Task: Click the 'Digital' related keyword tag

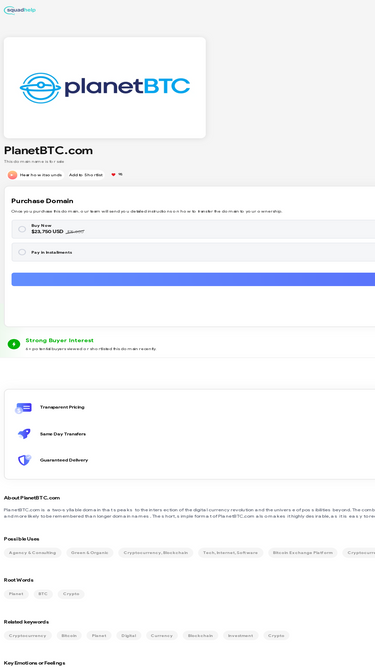Action: coord(128,636)
